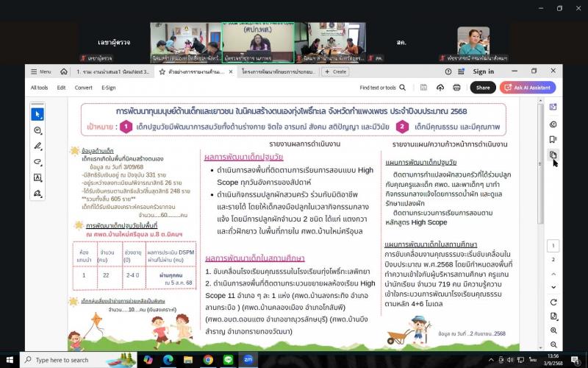Image resolution: width=588 pixels, height=368 pixels.
Task: Open File Explorer from the taskbar
Action: pos(188,360)
